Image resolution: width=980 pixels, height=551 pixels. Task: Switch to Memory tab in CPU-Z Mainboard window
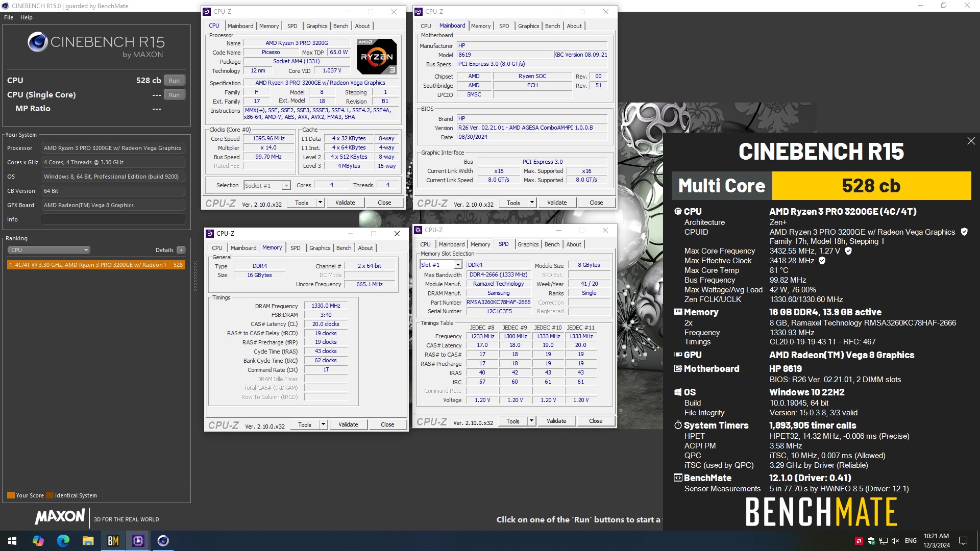(481, 26)
